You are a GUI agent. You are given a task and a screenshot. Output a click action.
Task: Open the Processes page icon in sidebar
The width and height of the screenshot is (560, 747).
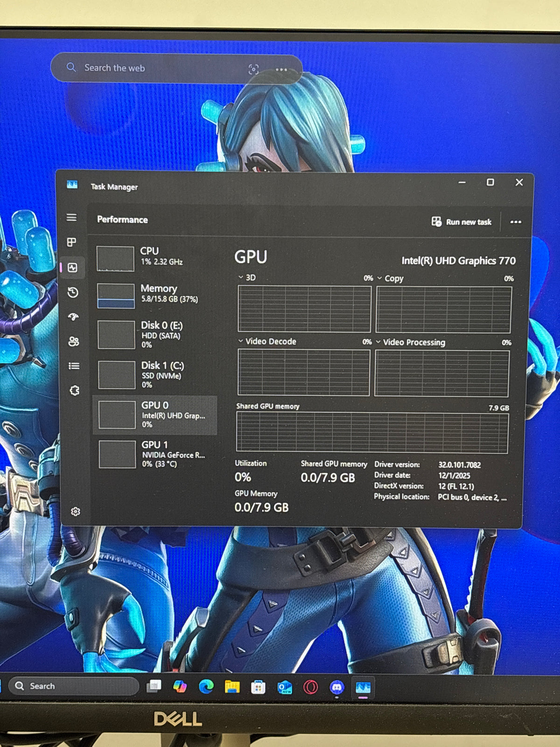tap(71, 242)
